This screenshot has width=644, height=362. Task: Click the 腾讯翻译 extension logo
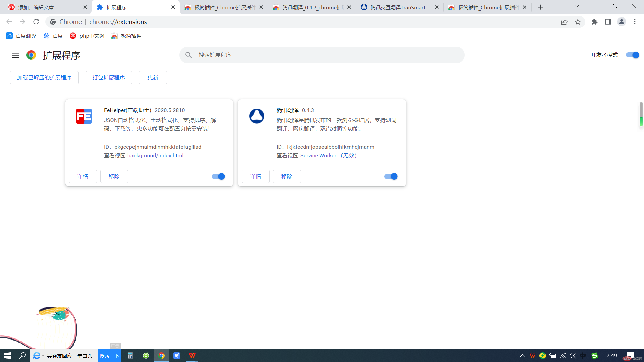257,116
